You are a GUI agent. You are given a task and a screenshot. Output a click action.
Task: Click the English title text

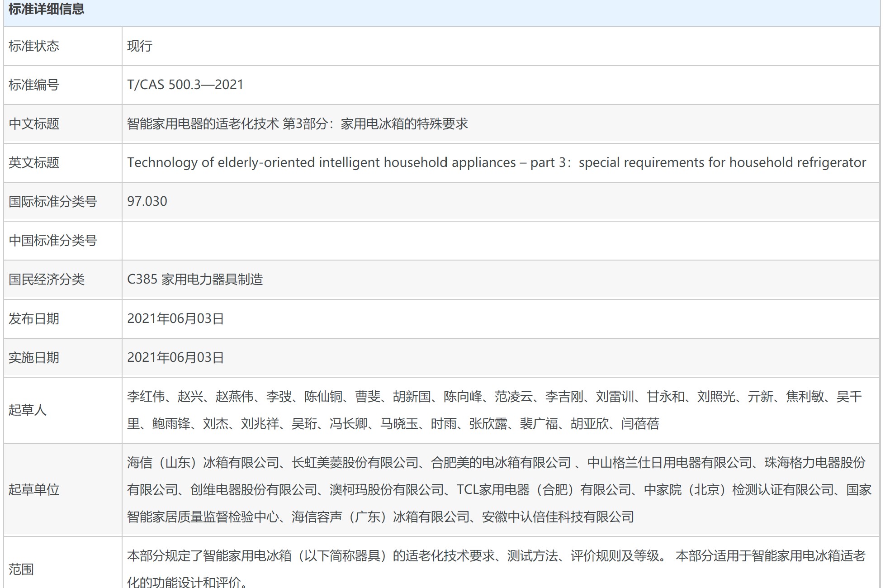tap(496, 163)
